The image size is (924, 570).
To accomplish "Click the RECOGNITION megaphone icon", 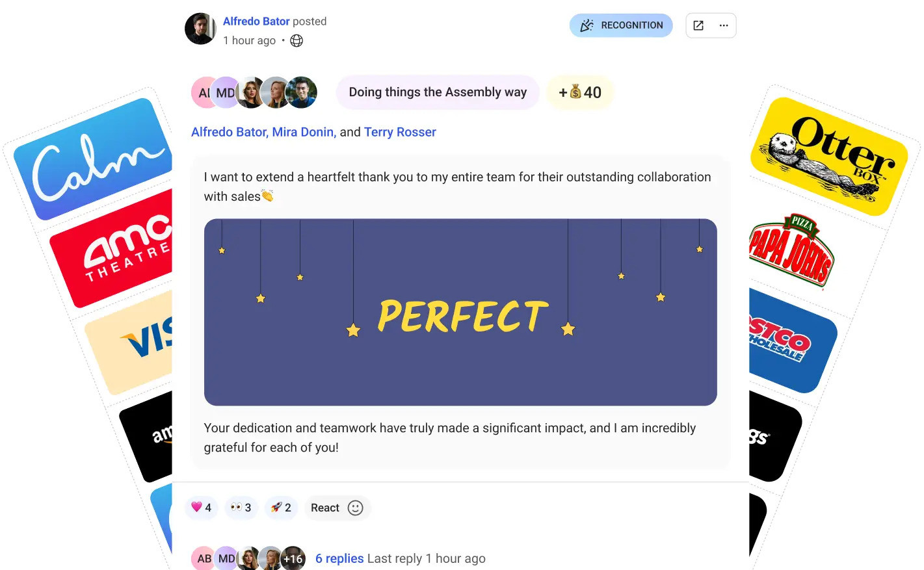I will [586, 25].
